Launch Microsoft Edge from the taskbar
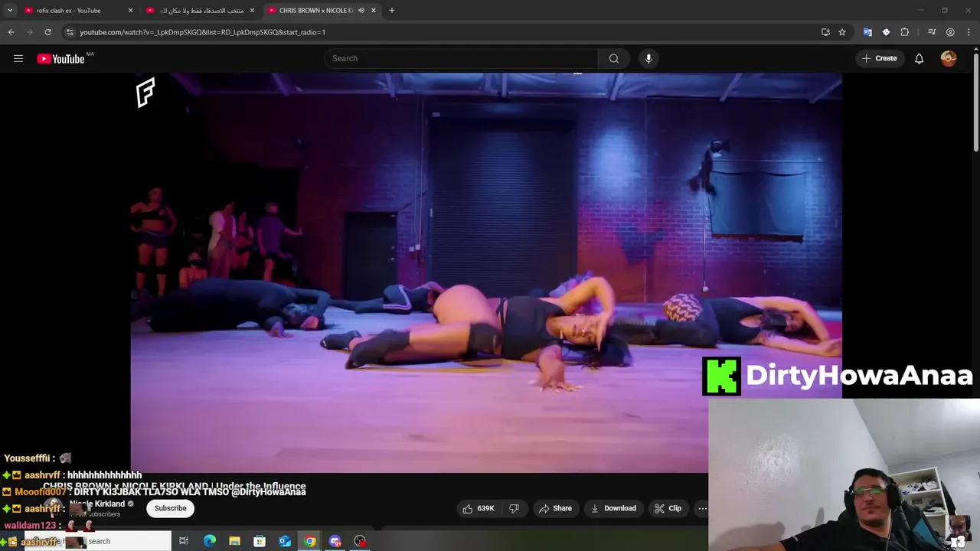The width and height of the screenshot is (980, 551). [209, 541]
